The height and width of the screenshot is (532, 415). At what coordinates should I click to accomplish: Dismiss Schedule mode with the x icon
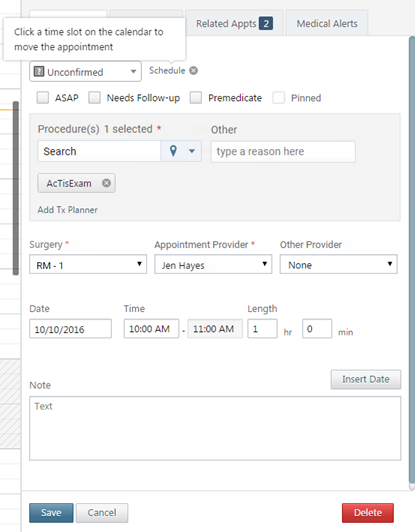pyautogui.click(x=193, y=71)
